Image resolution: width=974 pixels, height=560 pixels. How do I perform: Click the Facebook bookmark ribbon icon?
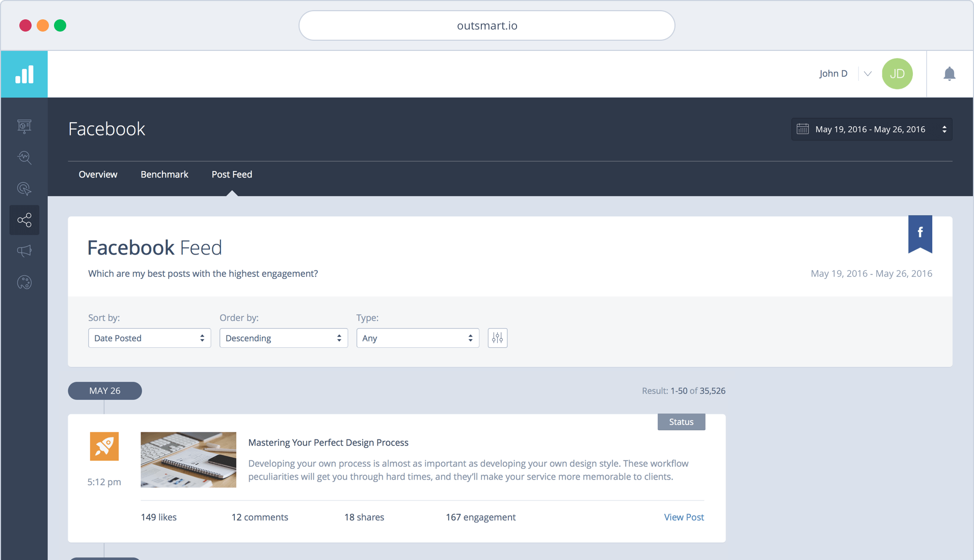(920, 234)
